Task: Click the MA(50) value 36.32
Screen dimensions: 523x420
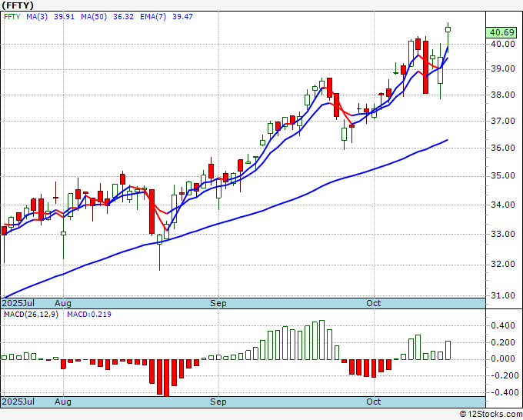Action: pyautogui.click(x=123, y=17)
